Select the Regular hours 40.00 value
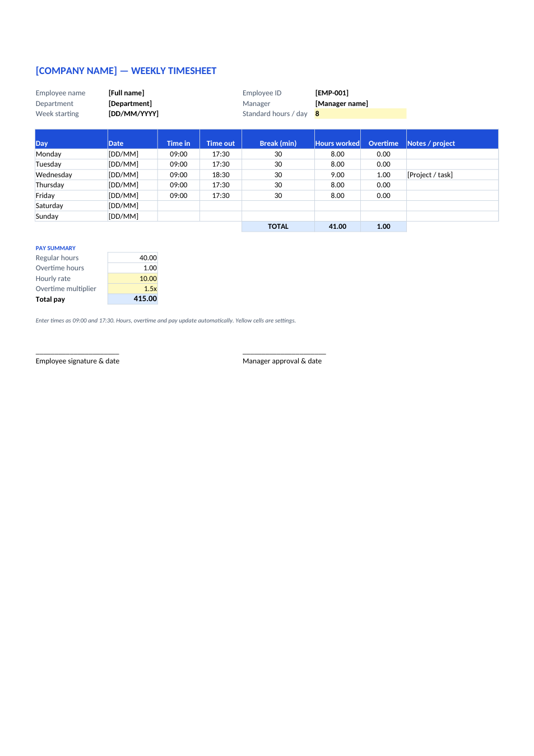 coord(132,258)
